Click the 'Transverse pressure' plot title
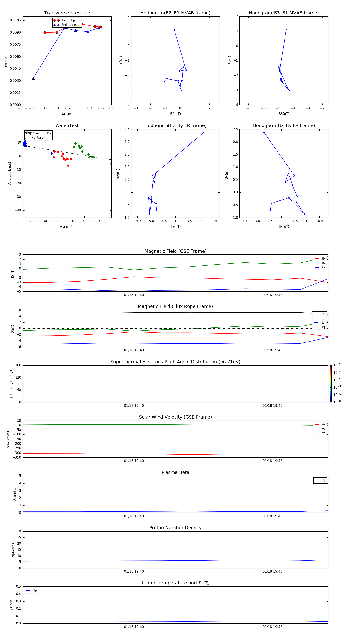Viewport: 351px width, 644px height. [67, 13]
